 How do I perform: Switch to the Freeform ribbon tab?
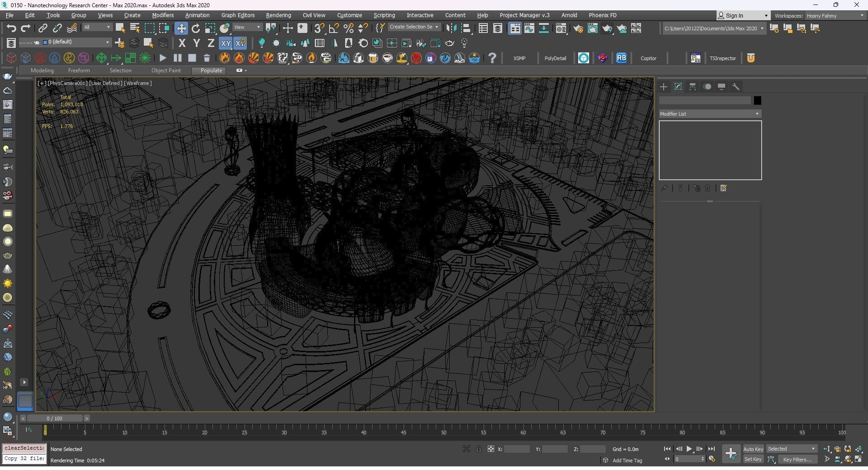tap(79, 70)
